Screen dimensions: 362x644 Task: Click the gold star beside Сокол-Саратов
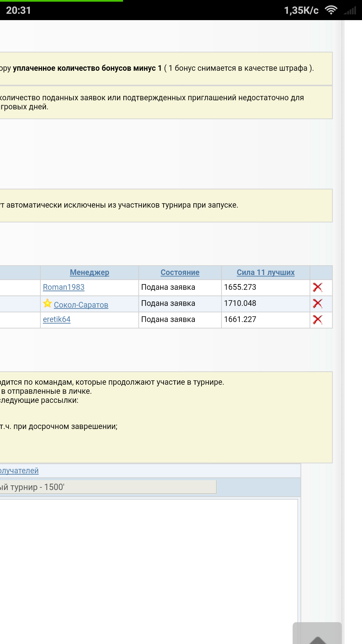pos(47,304)
